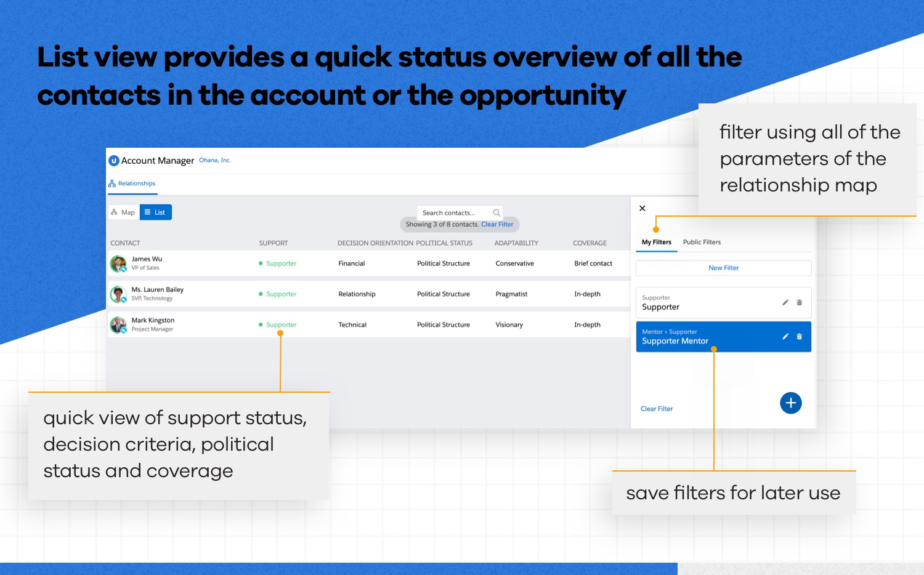
Task: Edit the Supporter filter with pencil icon
Action: (x=785, y=302)
